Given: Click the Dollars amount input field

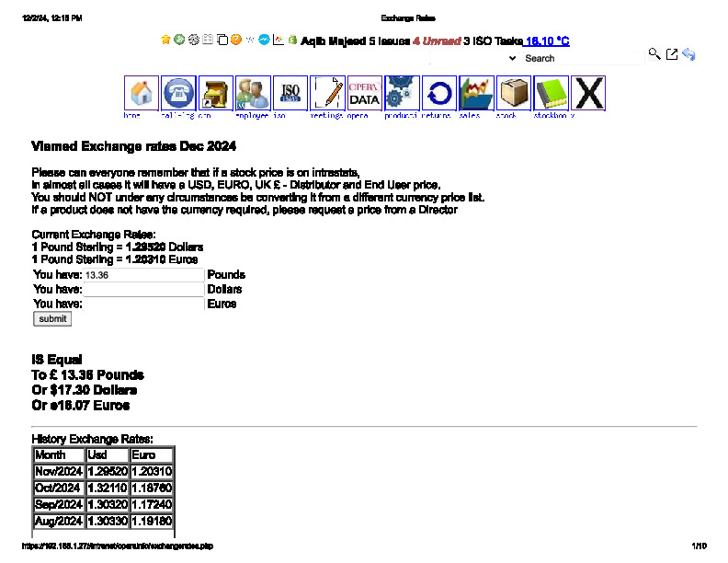Looking at the screenshot, I should [143, 289].
